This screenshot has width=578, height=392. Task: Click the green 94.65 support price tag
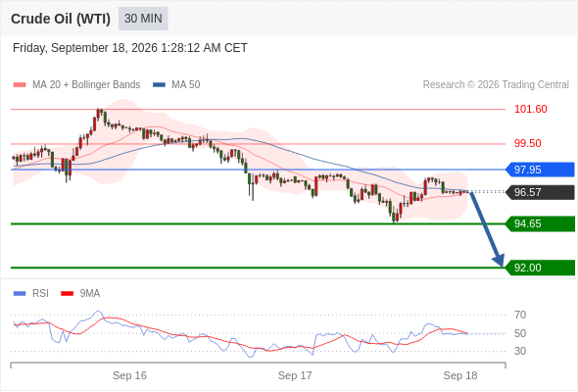click(x=540, y=223)
